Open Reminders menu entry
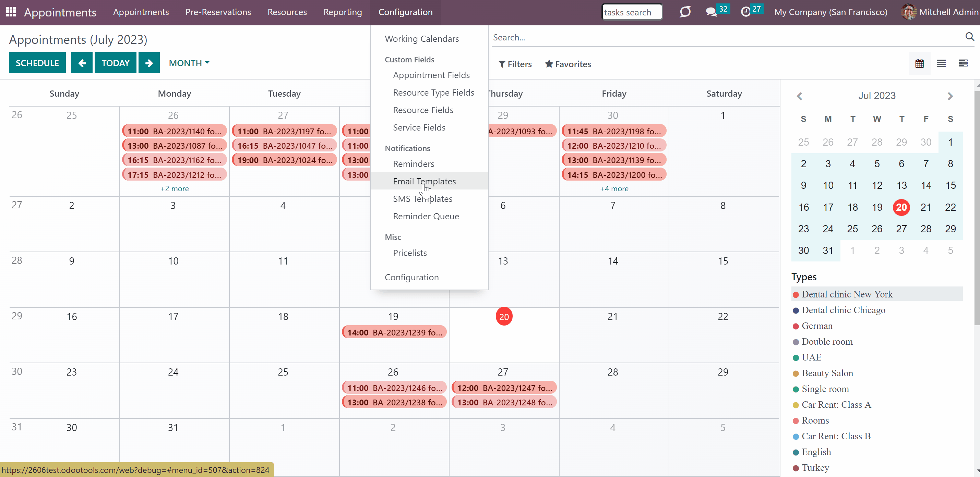The height and width of the screenshot is (477, 980). coord(429,164)
